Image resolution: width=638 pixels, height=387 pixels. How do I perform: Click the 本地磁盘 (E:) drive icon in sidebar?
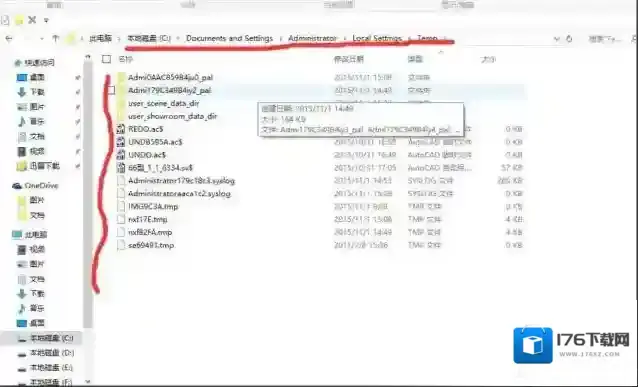coord(22,368)
